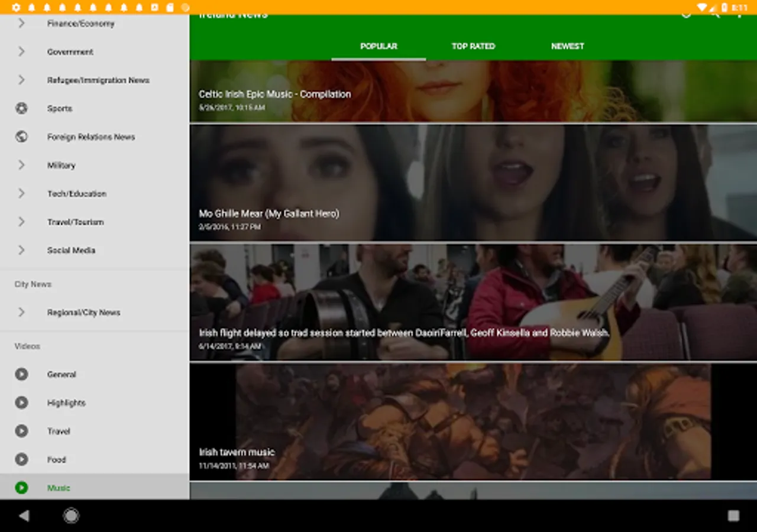The image size is (757, 532).
Task: Expand the Government section chevron
Action: 21,52
